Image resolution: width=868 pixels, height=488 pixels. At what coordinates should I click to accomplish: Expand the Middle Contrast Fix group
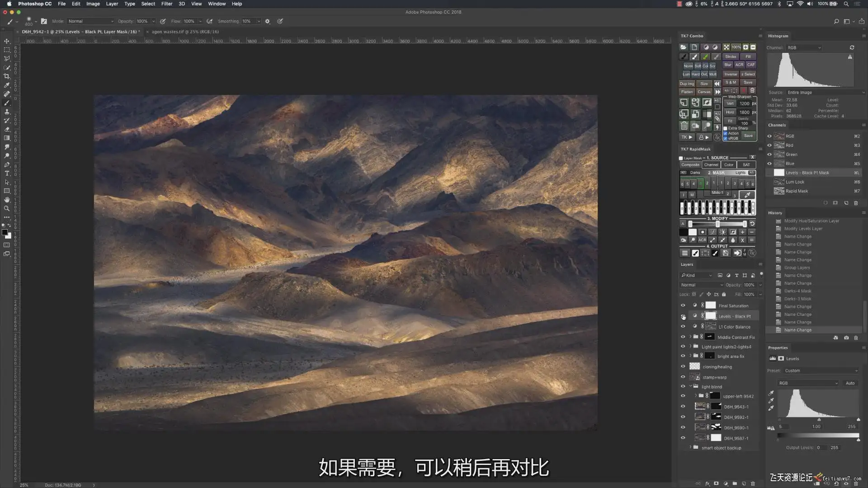pyautogui.click(x=690, y=337)
